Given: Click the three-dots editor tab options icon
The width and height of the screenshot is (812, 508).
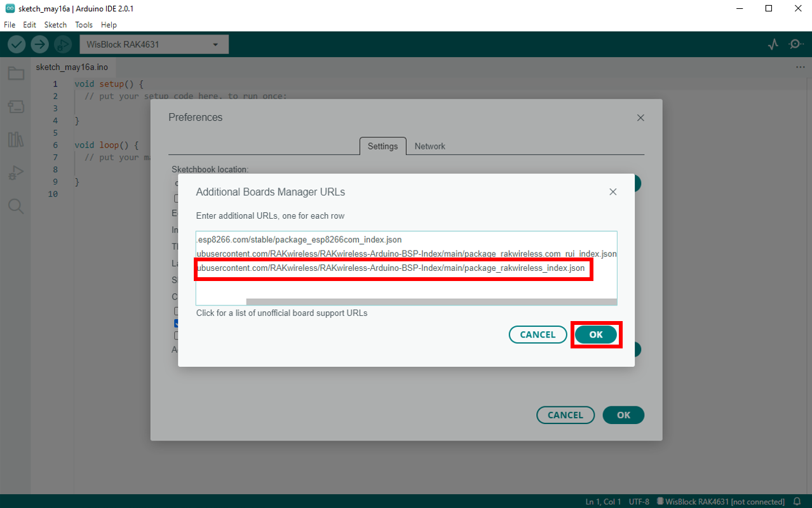Looking at the screenshot, I should (x=800, y=67).
